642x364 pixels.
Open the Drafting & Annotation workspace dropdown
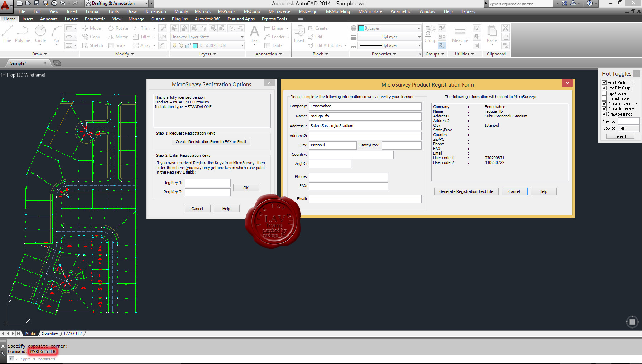pyautogui.click(x=117, y=3)
